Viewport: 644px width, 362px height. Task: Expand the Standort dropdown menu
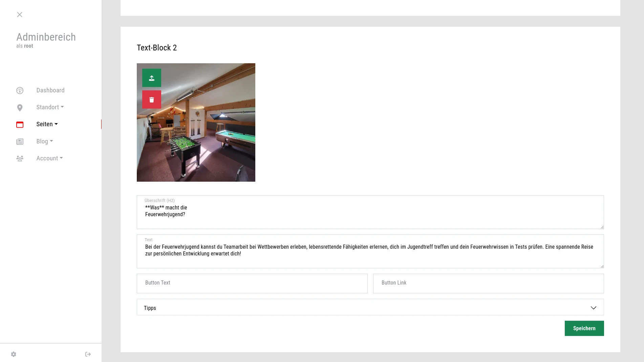(50, 107)
